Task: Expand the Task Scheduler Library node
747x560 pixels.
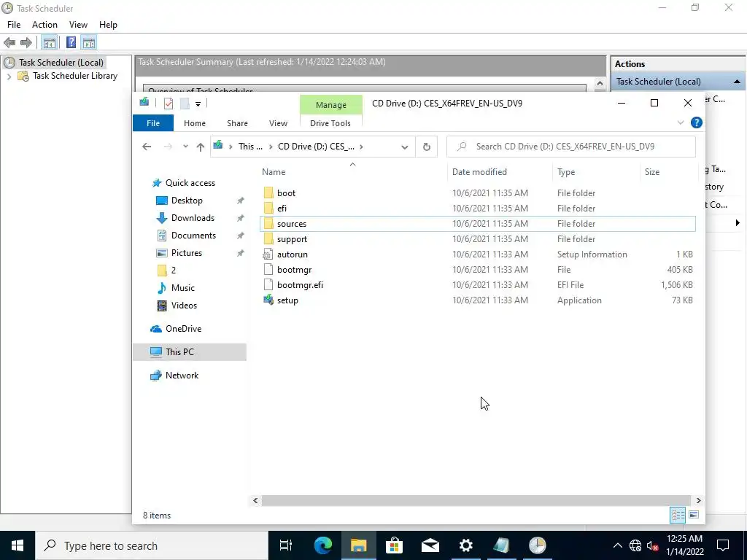Action: 9,76
